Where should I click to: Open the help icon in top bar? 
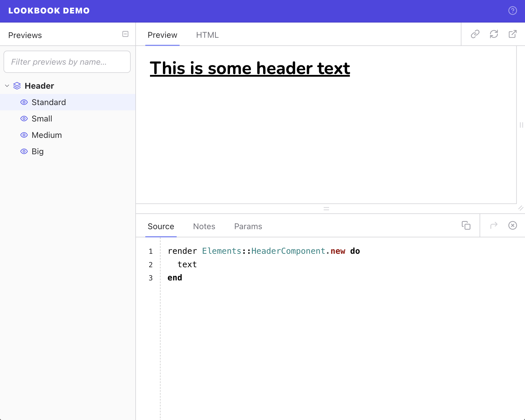tap(512, 11)
